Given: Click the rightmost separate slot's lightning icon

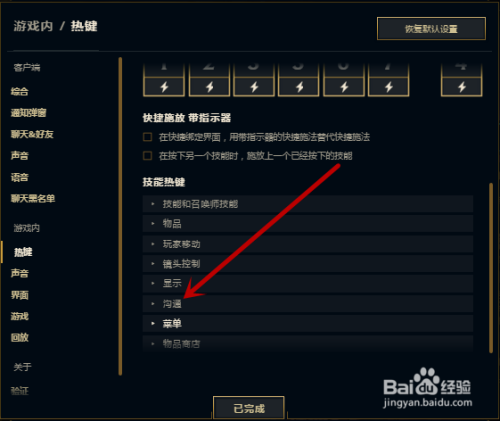Looking at the screenshot, I should tap(462, 87).
